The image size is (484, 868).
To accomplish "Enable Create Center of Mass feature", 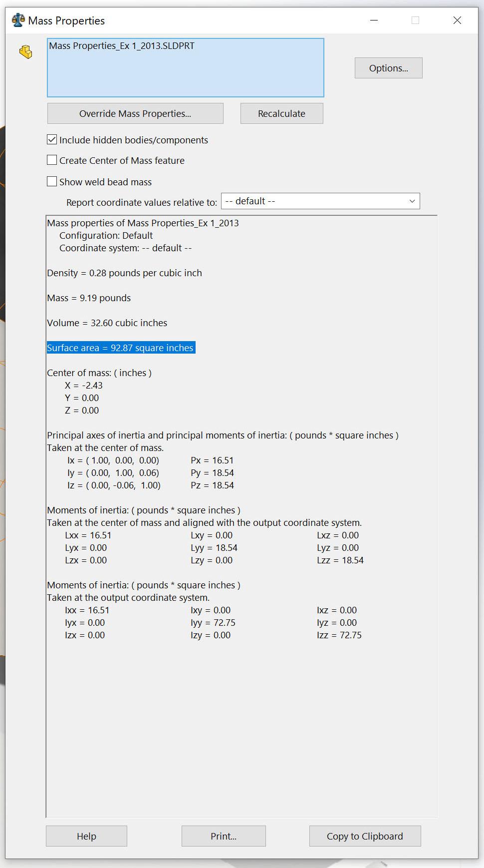I will click(52, 160).
